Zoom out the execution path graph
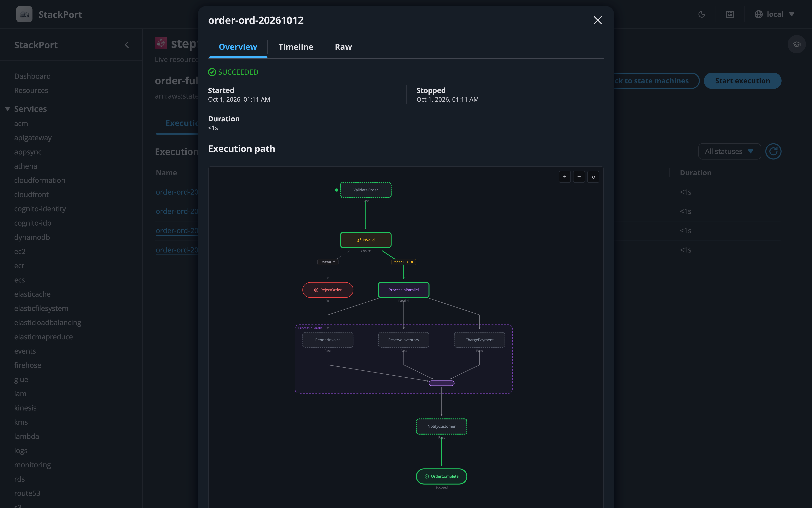 point(579,177)
